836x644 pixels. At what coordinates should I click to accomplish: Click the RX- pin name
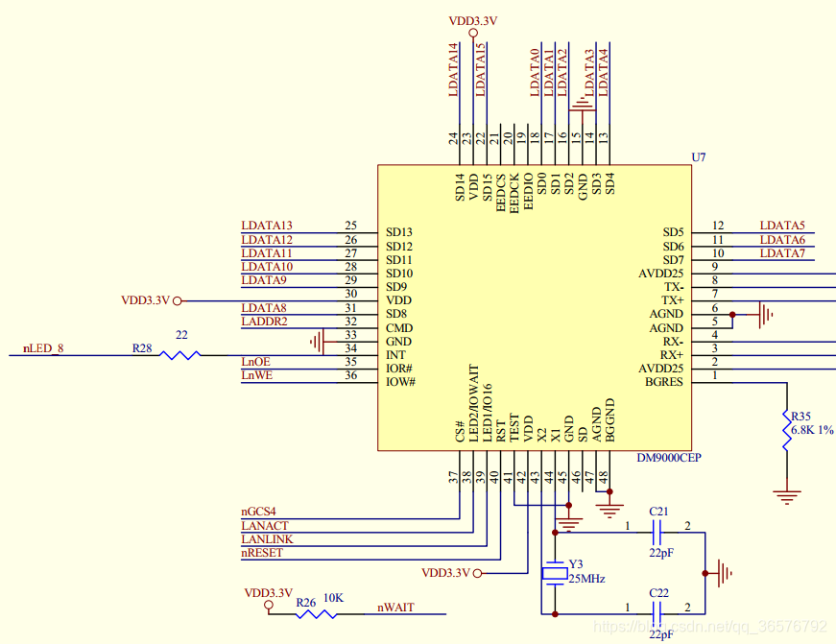pos(673,341)
